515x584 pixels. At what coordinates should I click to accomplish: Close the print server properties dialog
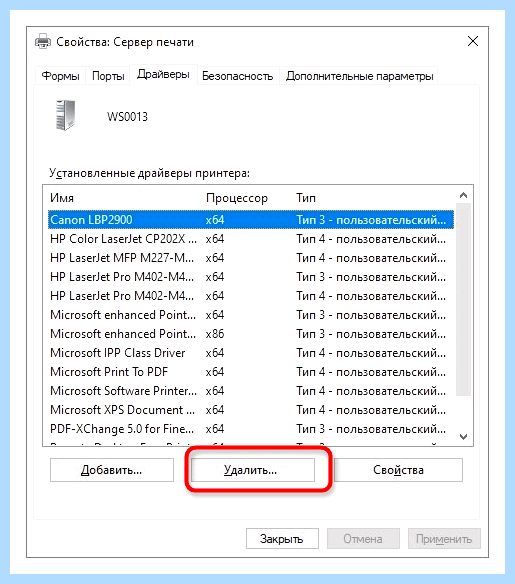tap(473, 41)
